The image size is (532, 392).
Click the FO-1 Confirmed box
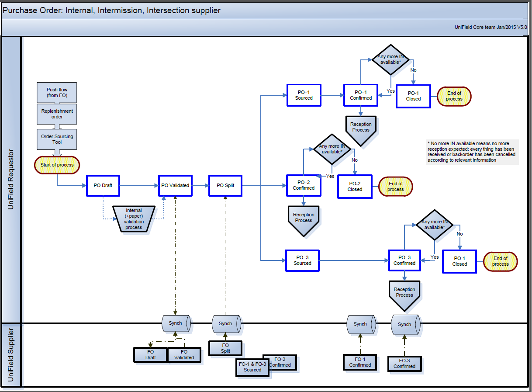(x=360, y=362)
